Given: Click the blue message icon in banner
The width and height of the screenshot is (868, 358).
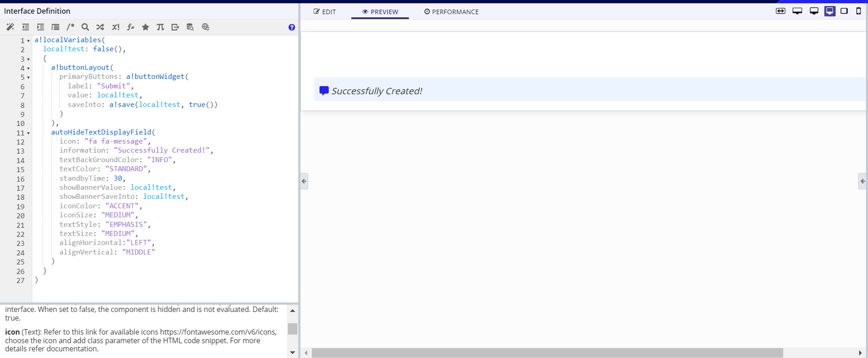Looking at the screenshot, I should pos(324,90).
